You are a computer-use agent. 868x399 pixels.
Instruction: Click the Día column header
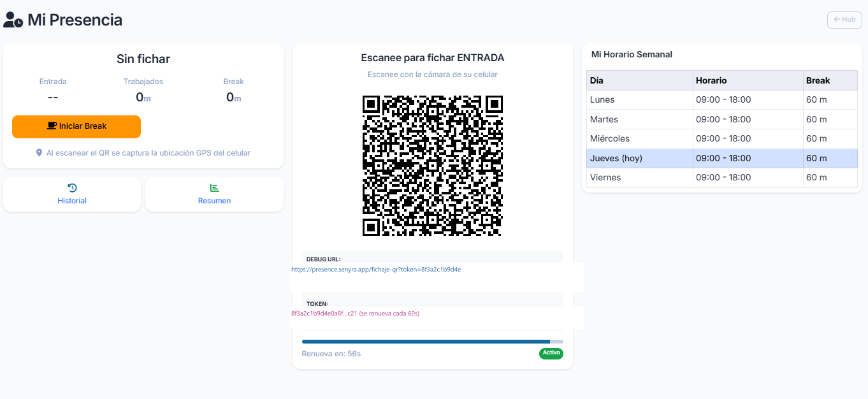[x=640, y=80]
